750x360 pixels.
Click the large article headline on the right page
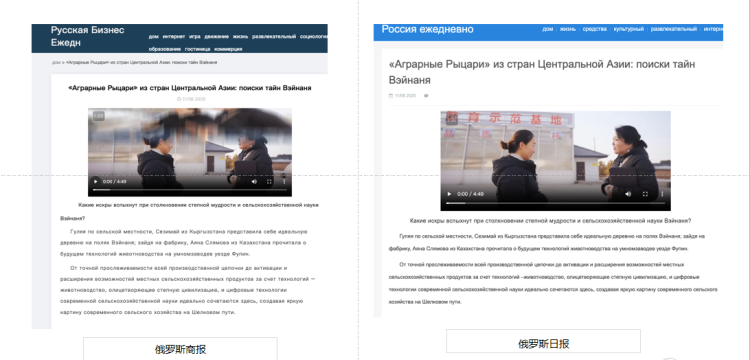[542, 72]
